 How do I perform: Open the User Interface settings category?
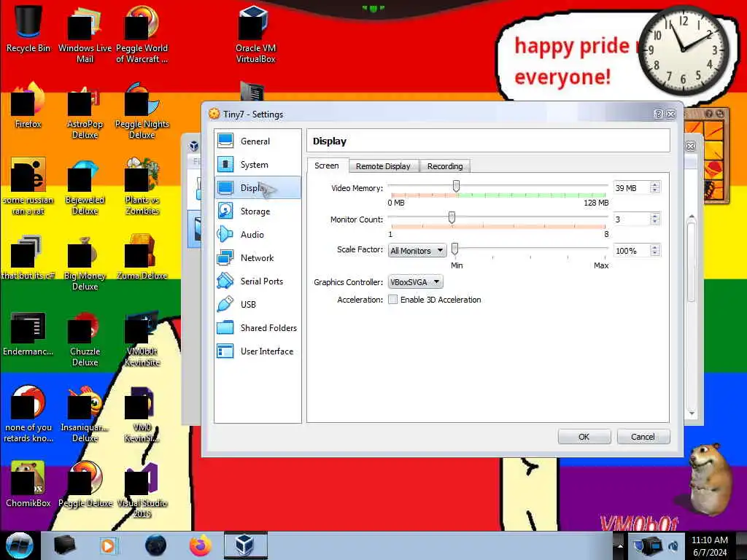tap(258, 351)
